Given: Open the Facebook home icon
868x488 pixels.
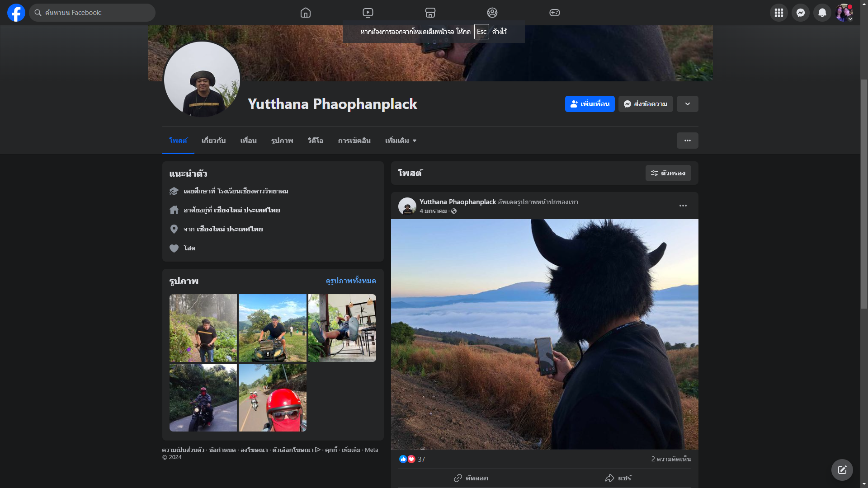Looking at the screenshot, I should (306, 13).
